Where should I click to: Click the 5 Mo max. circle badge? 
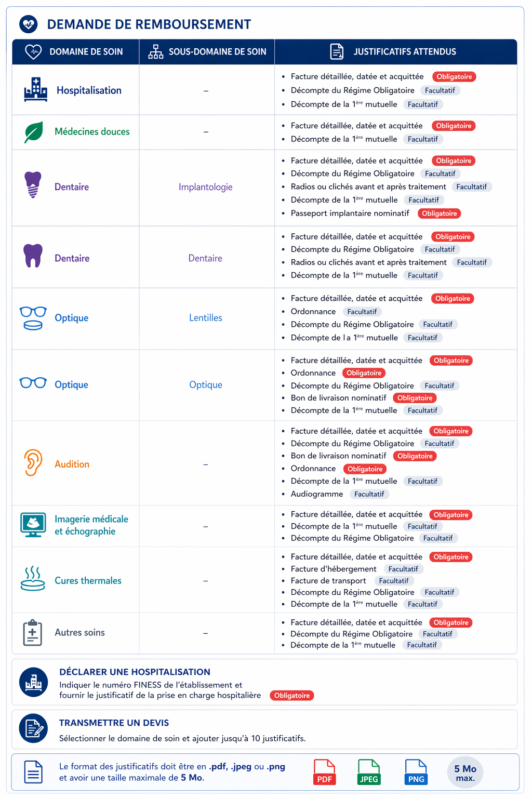[465, 773]
